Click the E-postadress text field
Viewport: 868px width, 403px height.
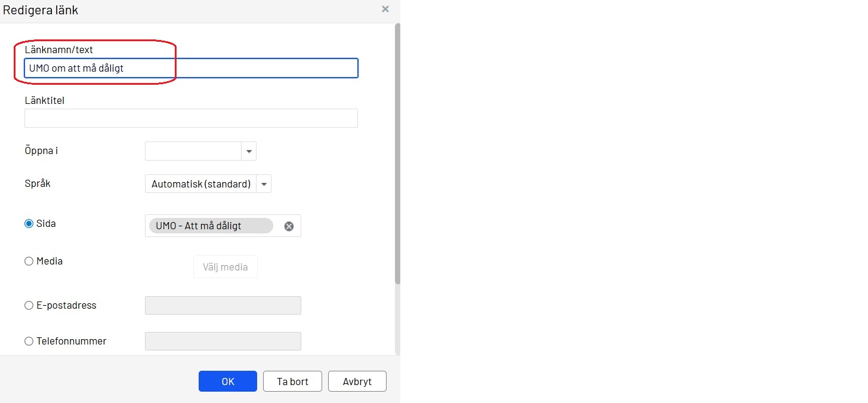pyautogui.click(x=223, y=305)
